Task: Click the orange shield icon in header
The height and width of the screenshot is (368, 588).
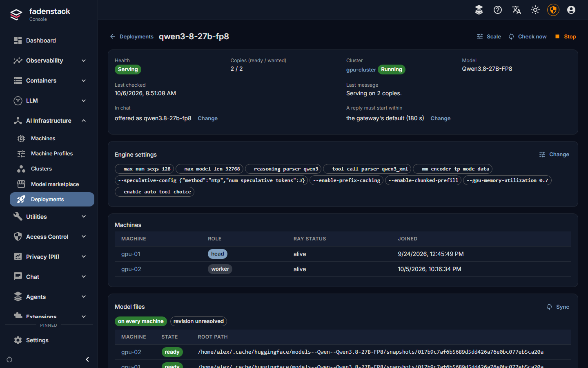Action: click(x=553, y=10)
